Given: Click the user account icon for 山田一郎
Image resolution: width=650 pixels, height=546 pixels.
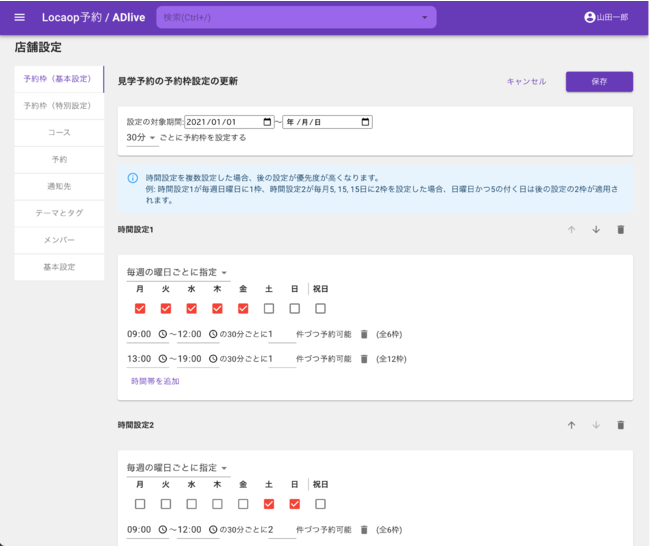Looking at the screenshot, I should (589, 17).
